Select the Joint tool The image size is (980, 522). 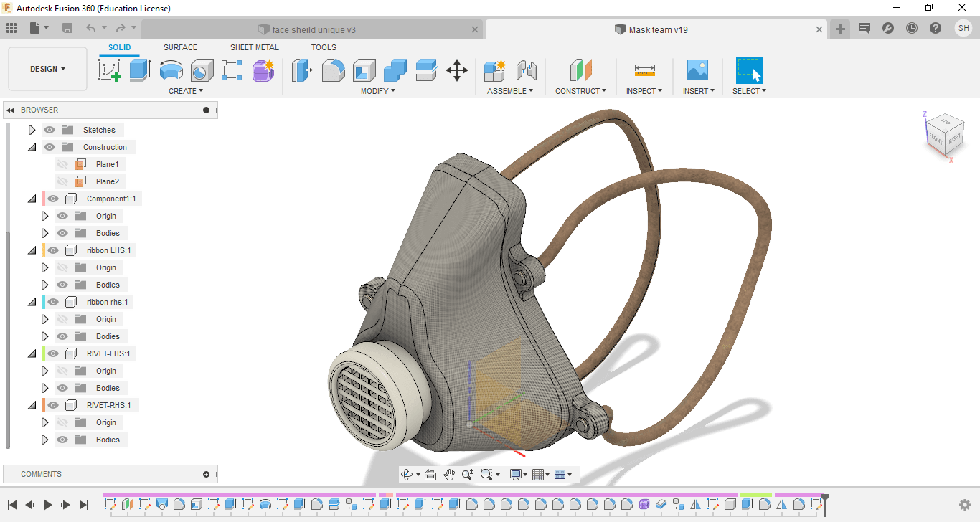point(526,70)
